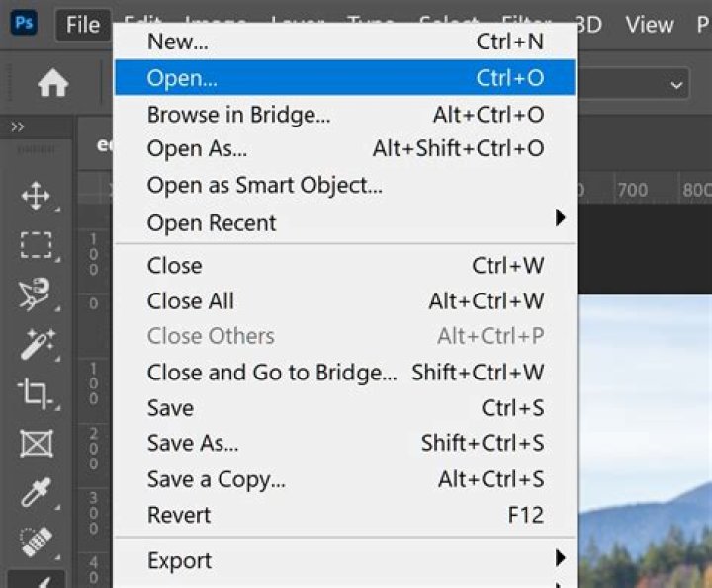Select the Spot Healing Brush tool
This screenshot has height=588, width=712.
[x=36, y=541]
